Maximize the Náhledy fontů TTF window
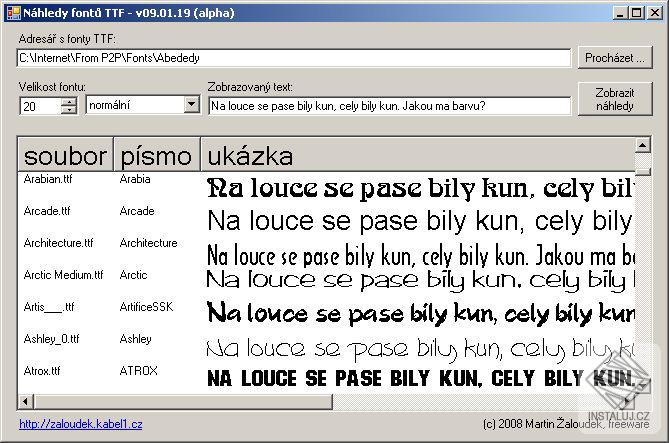The height and width of the screenshot is (443, 669). [x=637, y=13]
